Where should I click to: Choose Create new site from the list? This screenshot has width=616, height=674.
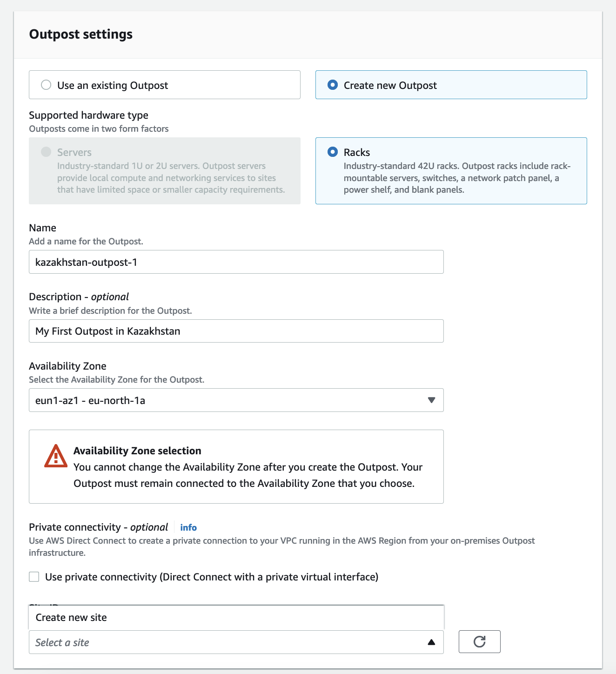(x=71, y=618)
